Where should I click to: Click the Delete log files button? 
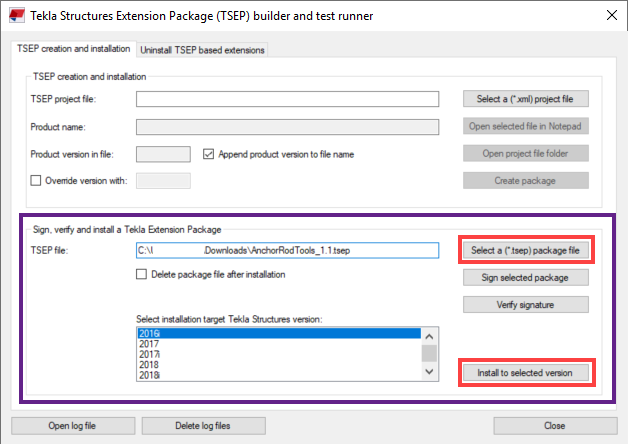(203, 426)
